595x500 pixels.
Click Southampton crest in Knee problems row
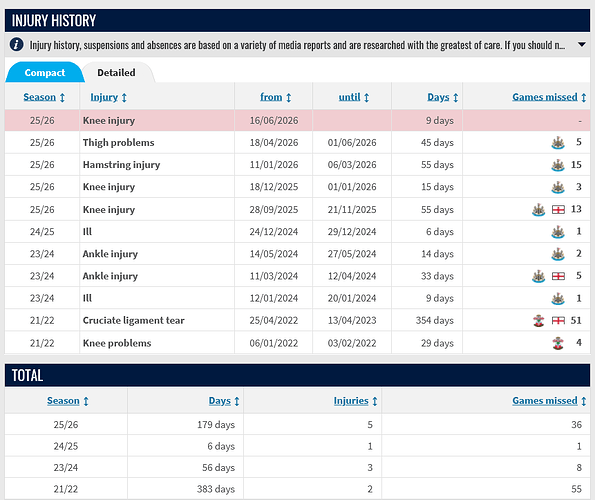pos(558,343)
